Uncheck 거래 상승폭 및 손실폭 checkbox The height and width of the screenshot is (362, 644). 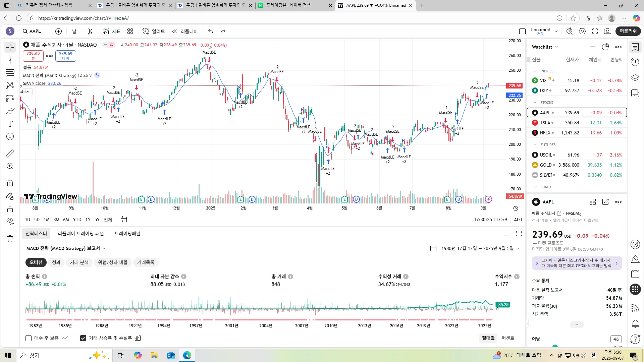coord(83,338)
